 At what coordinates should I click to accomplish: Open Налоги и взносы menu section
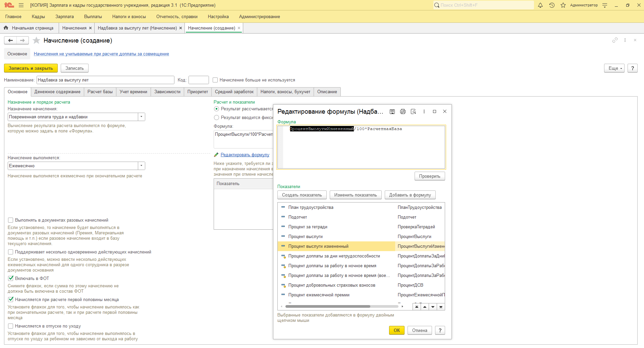(x=129, y=16)
